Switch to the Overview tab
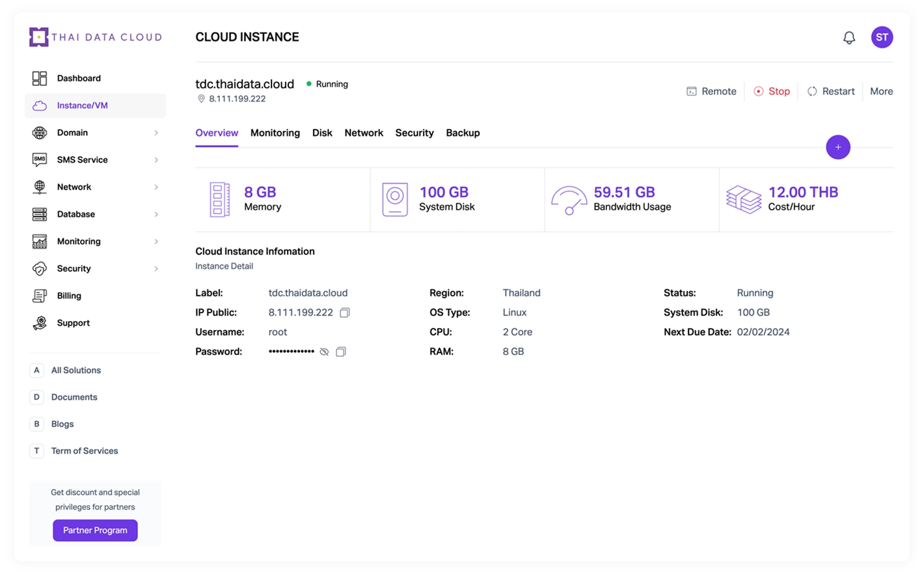Screen dimensions: 924x573 pos(217,133)
